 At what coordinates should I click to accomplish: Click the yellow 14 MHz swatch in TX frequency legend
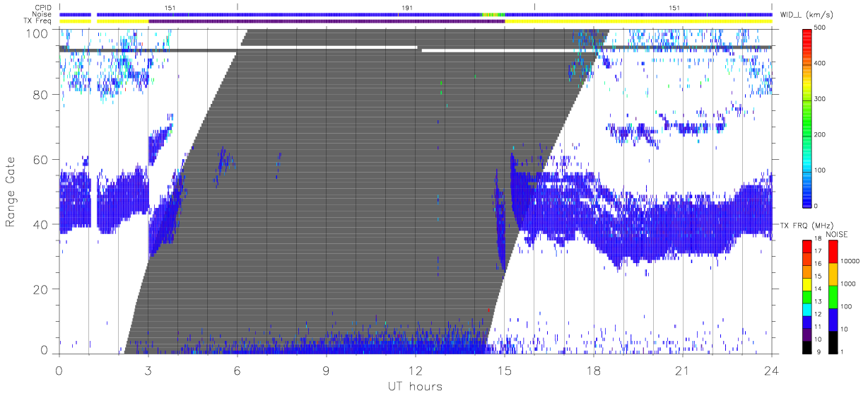807,284
